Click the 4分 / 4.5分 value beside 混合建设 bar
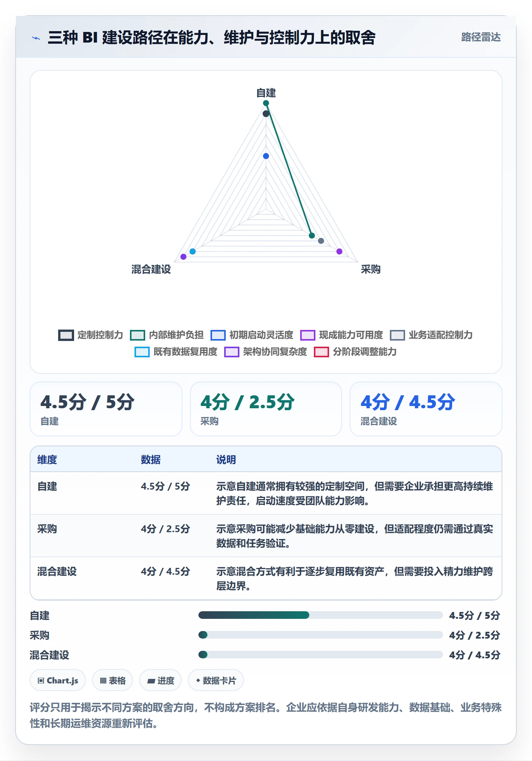This screenshot has height=761, width=532. [475, 655]
